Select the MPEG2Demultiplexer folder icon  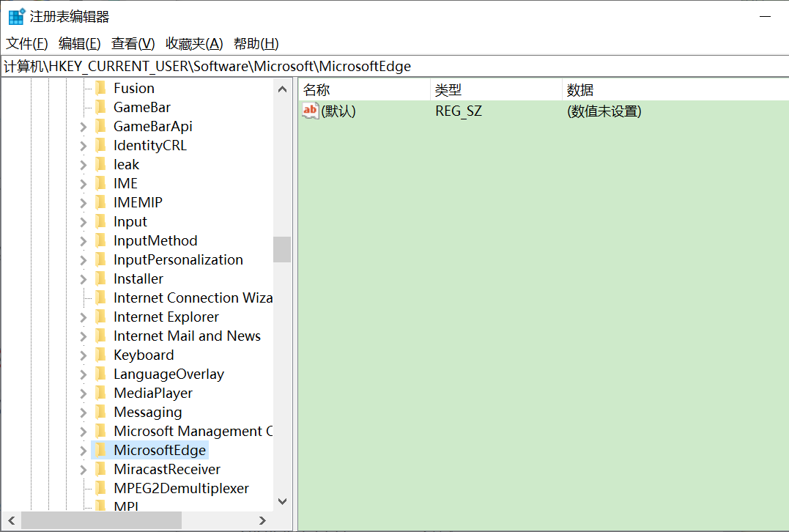[x=100, y=488]
